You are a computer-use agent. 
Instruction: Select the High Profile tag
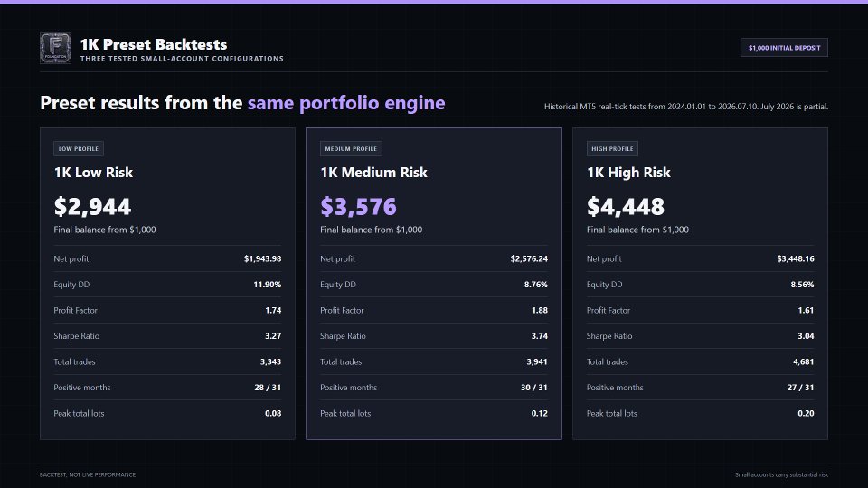[612, 148]
